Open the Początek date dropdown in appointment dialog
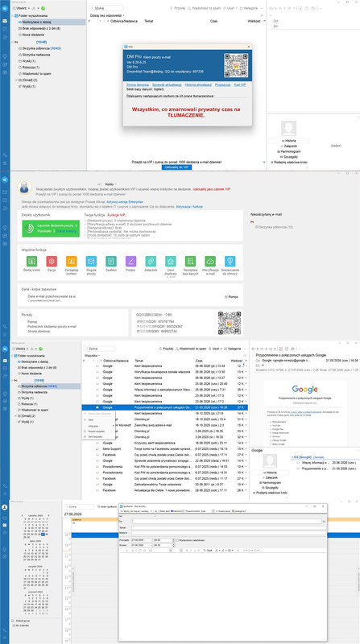Viewport: 360px width, 644px height. click(151, 540)
